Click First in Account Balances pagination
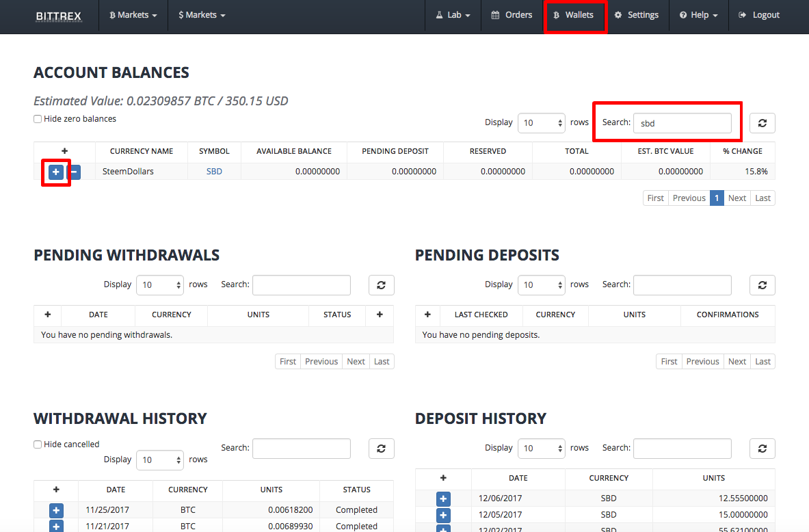 656,198
